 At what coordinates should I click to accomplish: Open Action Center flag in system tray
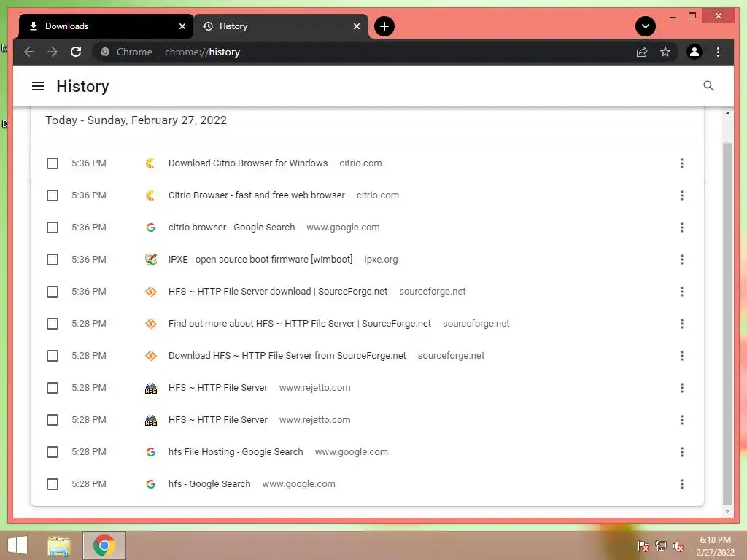[643, 545]
